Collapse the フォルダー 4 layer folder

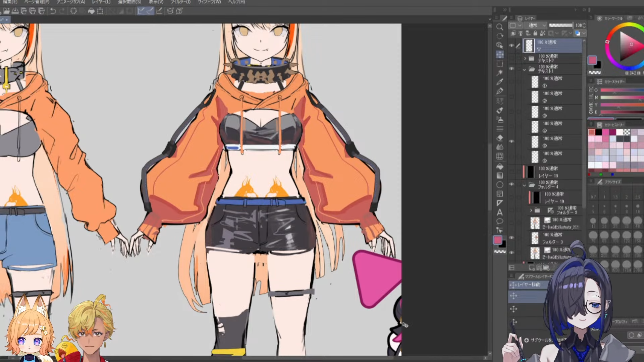click(x=525, y=185)
